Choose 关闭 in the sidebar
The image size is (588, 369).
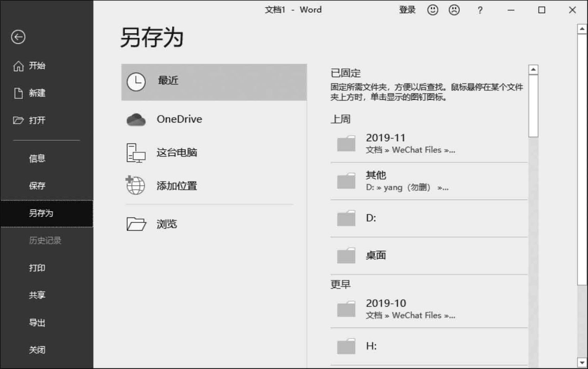(37, 350)
